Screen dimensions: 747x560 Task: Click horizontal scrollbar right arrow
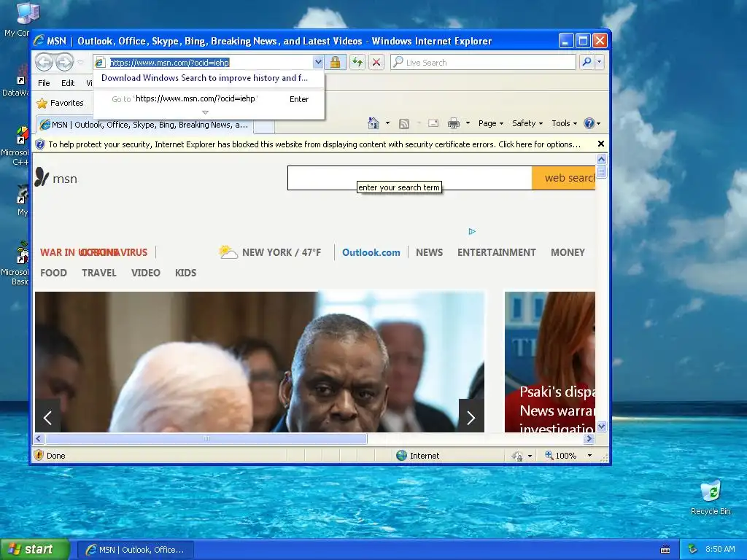(589, 438)
